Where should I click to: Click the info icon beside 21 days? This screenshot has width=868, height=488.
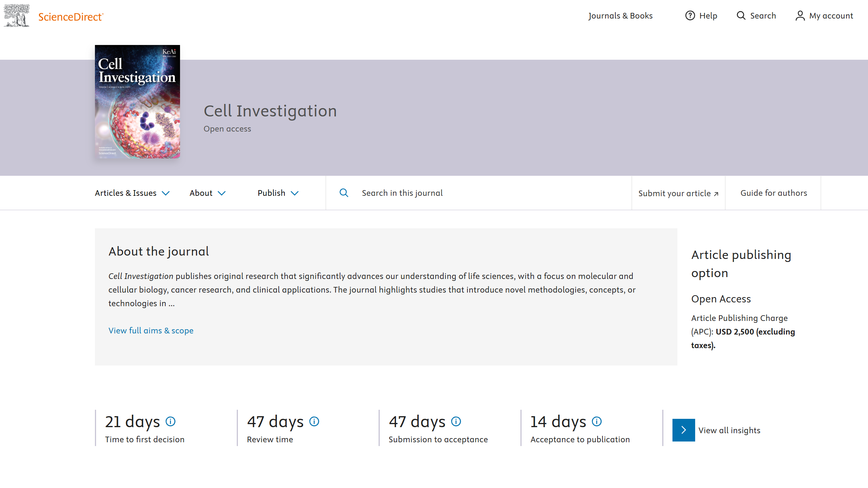click(x=171, y=421)
